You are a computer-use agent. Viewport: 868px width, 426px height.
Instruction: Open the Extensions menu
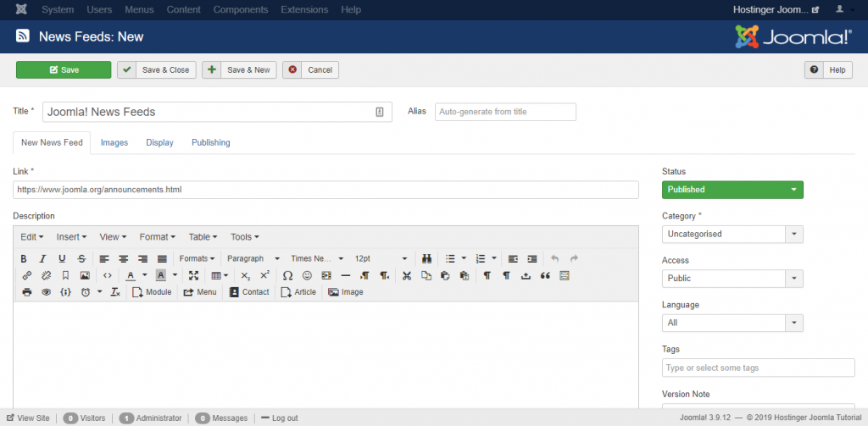click(304, 9)
